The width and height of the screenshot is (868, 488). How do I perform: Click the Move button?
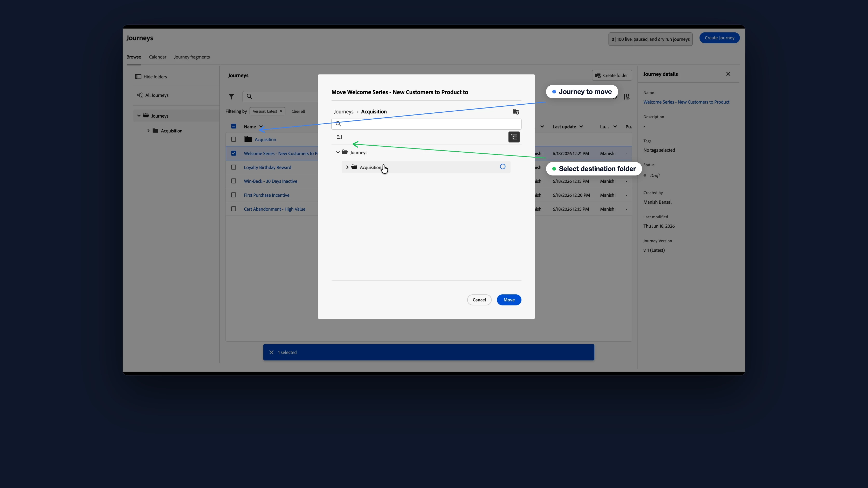pyautogui.click(x=509, y=300)
